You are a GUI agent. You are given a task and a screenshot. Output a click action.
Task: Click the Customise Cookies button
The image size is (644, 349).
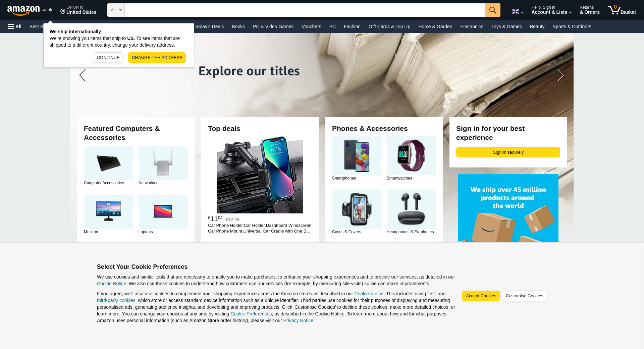(524, 296)
